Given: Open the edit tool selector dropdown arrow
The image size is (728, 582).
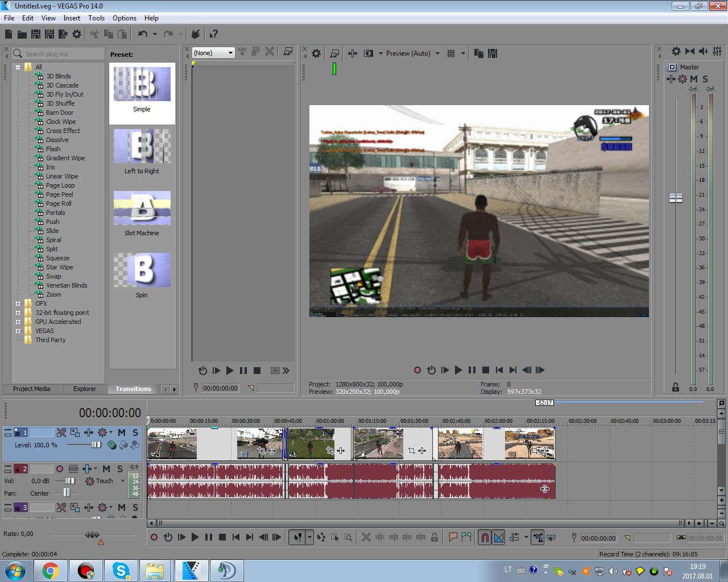Looking at the screenshot, I should (x=309, y=537).
